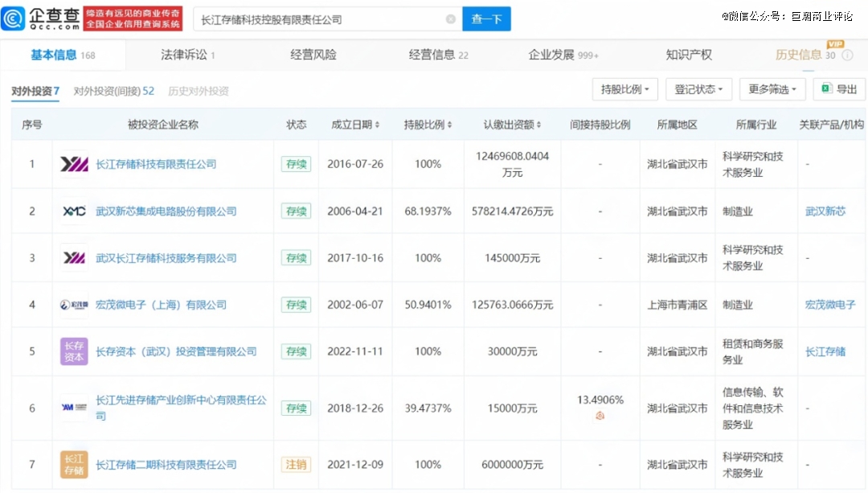
Task: Click the 12469608.0404万元 amount cell
Action: [x=512, y=164]
